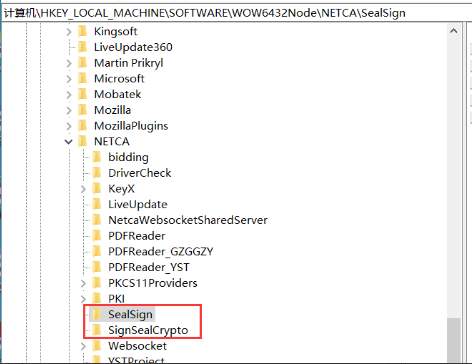
Task: Click the registry path address bar
Action: click(236, 13)
